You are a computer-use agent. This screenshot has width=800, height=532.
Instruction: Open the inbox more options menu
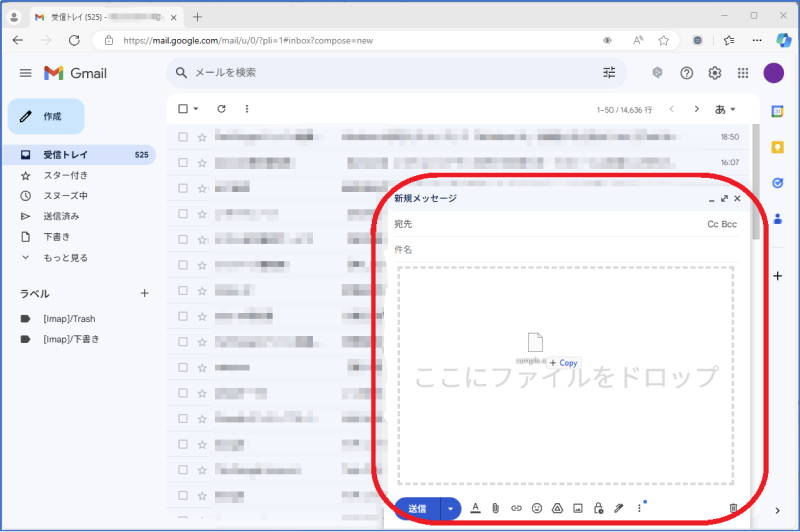tap(247, 109)
